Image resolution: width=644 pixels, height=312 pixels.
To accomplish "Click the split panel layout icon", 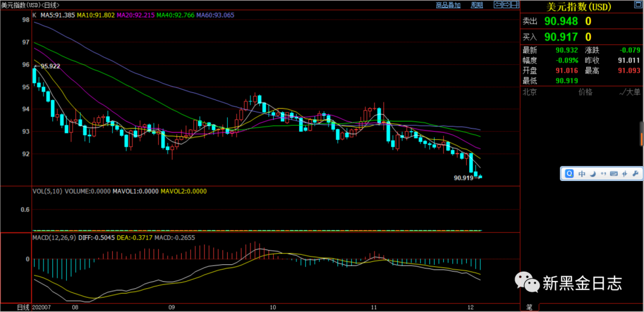I will coord(515,5).
